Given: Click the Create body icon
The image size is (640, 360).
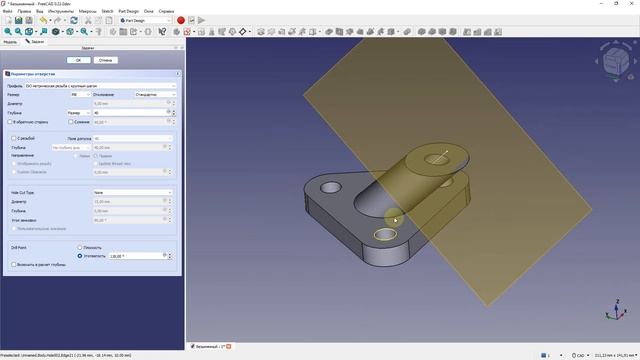Looking at the screenshot, I should click(177, 31).
